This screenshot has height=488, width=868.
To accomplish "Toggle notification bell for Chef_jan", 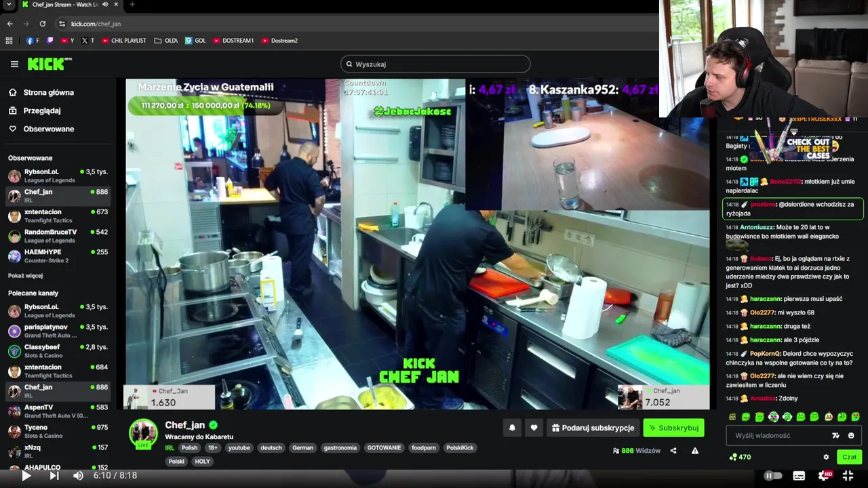I will coord(512,428).
